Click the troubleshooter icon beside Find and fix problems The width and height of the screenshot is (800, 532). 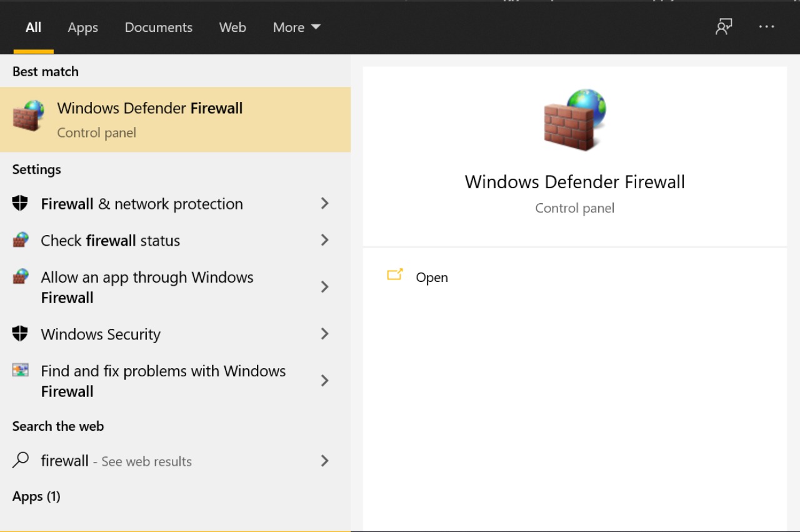pos(20,370)
